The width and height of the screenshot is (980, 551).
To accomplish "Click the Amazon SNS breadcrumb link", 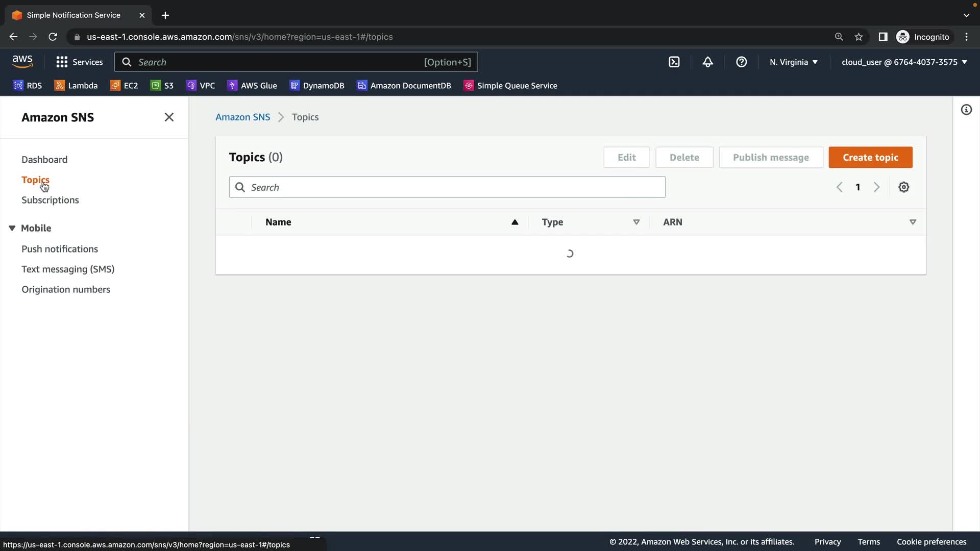I will 242,117.
